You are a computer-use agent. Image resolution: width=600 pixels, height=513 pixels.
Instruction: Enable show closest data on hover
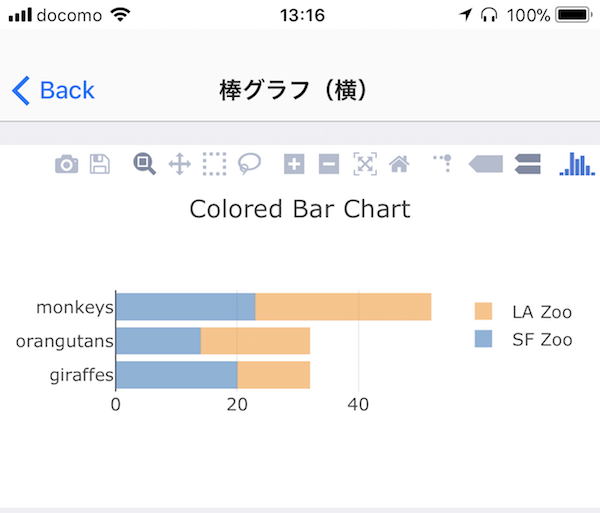tap(486, 164)
